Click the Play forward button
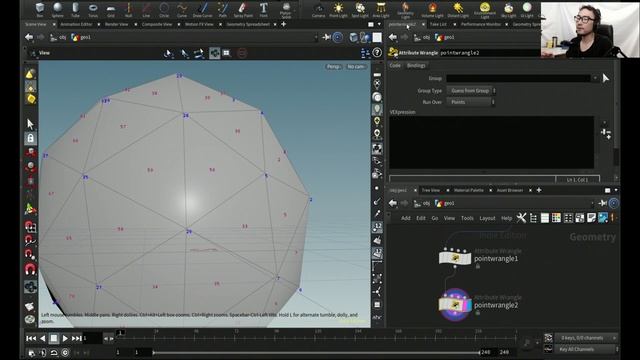640x360 pixels. 65,338
